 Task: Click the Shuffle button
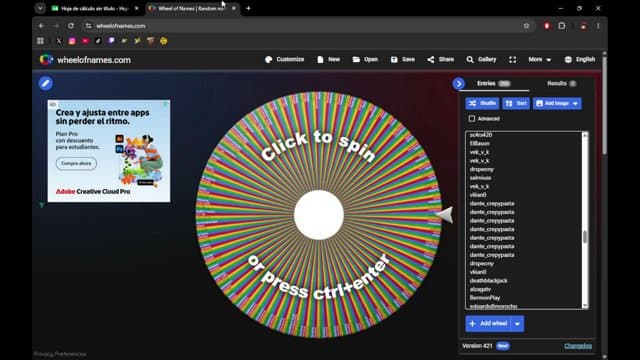(482, 104)
